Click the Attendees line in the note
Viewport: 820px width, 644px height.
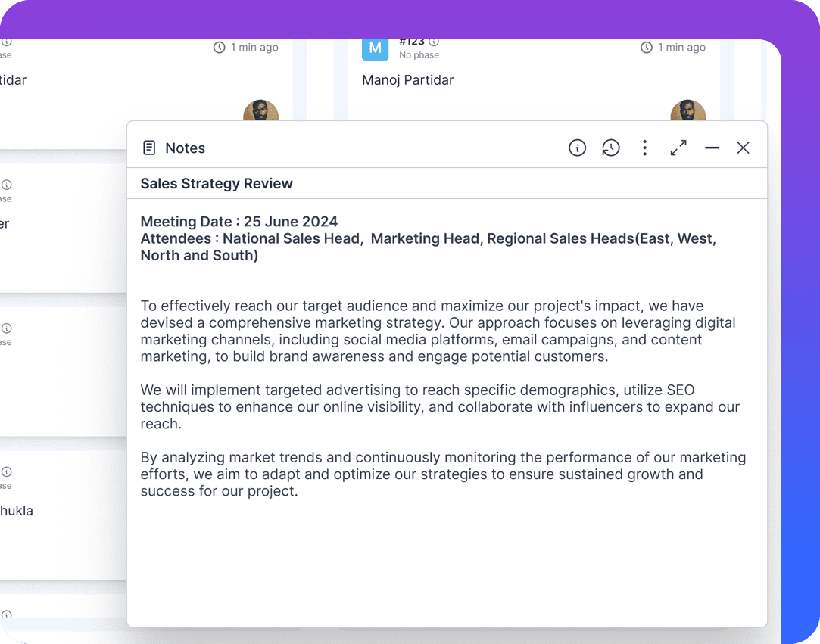click(429, 247)
